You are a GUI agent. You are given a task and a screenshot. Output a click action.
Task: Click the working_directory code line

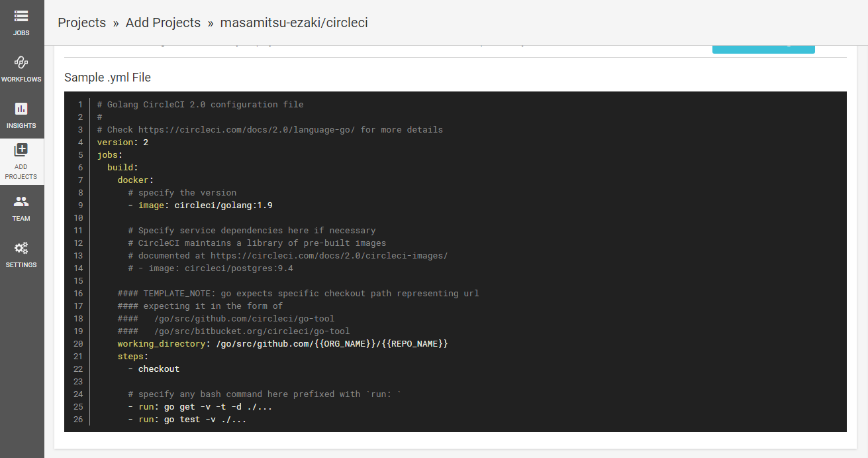(283, 343)
